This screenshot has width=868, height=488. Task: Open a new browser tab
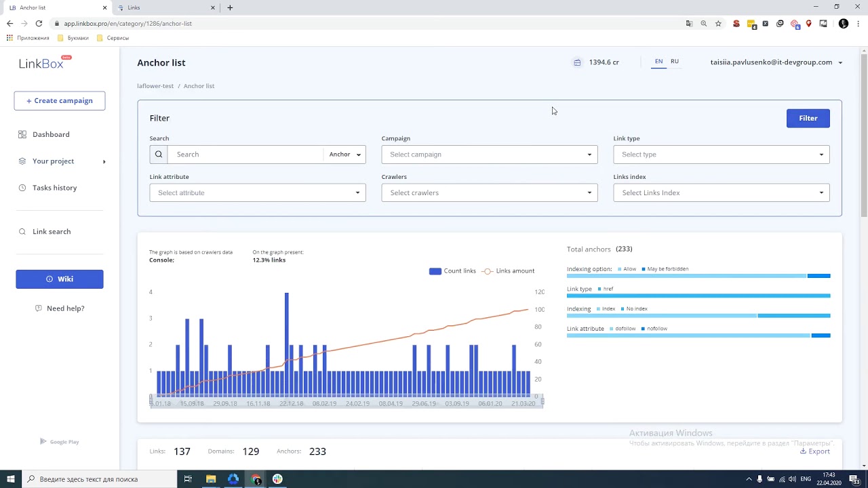click(x=230, y=7)
